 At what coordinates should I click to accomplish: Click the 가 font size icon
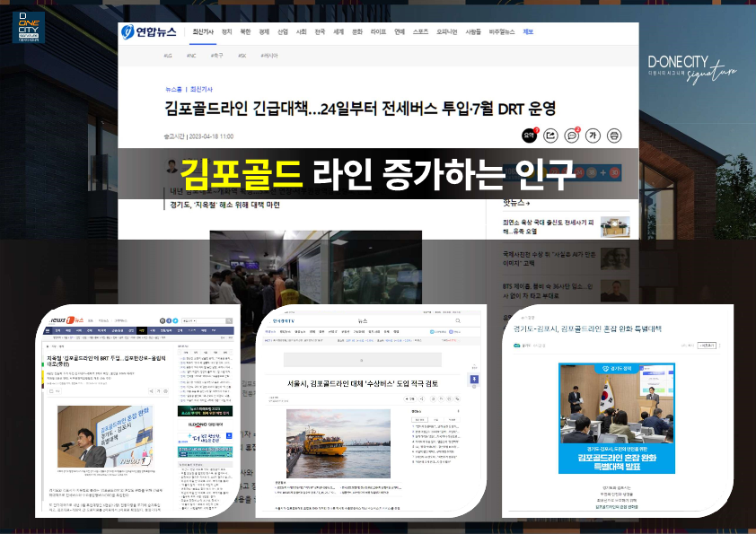pyautogui.click(x=593, y=136)
